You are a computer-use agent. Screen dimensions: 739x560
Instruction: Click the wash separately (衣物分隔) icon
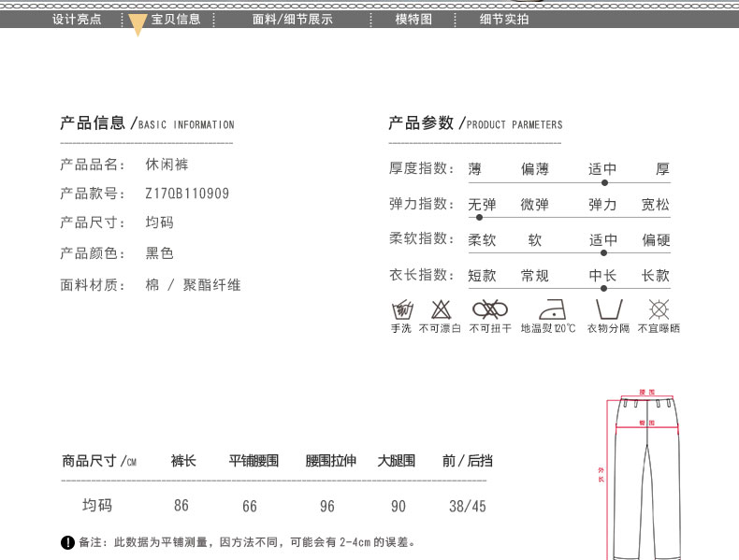pos(608,309)
